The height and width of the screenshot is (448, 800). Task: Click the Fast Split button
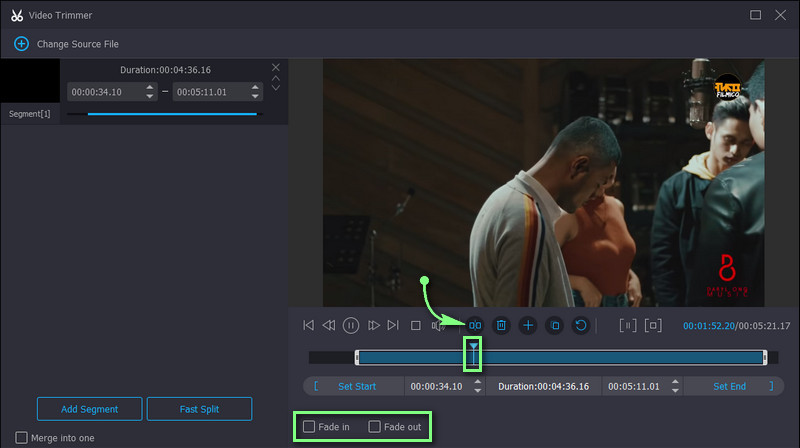(199, 409)
